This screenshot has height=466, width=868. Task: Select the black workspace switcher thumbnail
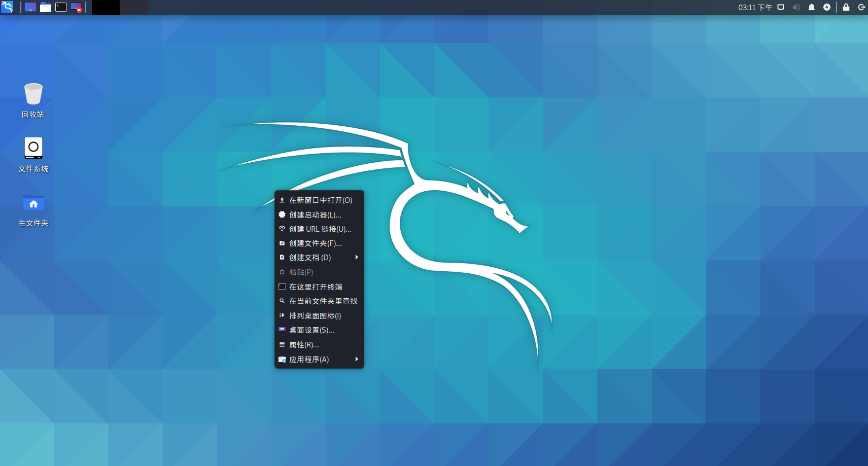click(106, 7)
